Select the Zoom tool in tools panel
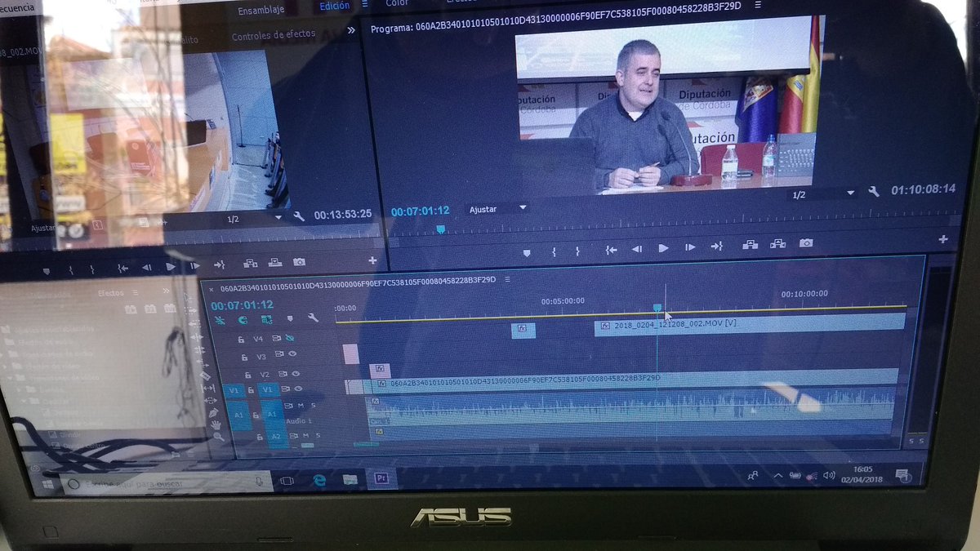The height and width of the screenshot is (551, 980). (x=218, y=437)
